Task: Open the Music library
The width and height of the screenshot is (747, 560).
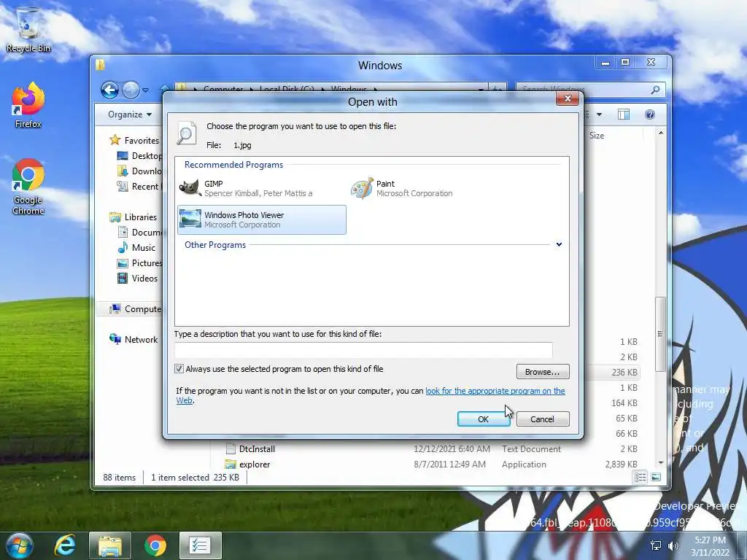Action: [x=136, y=248]
